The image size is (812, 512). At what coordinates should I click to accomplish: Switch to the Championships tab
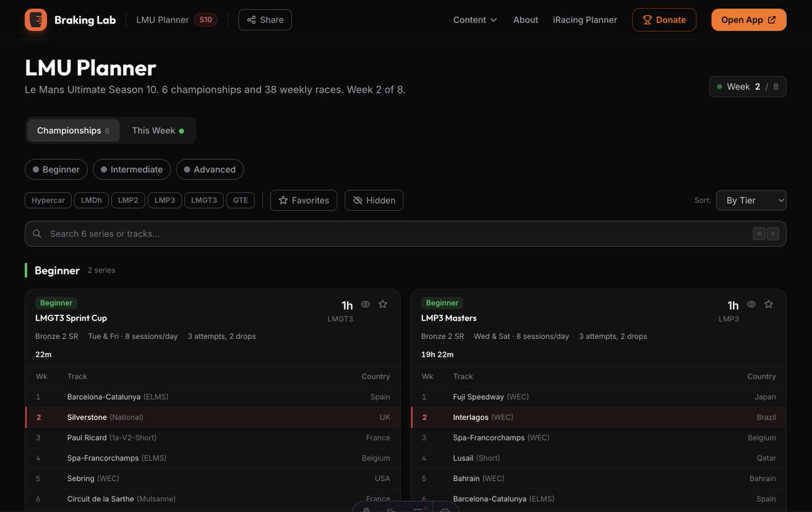pos(73,131)
